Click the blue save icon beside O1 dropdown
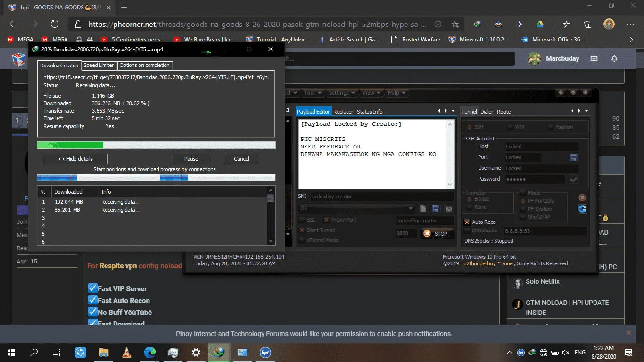The width and height of the screenshot is (644, 362). (436, 208)
